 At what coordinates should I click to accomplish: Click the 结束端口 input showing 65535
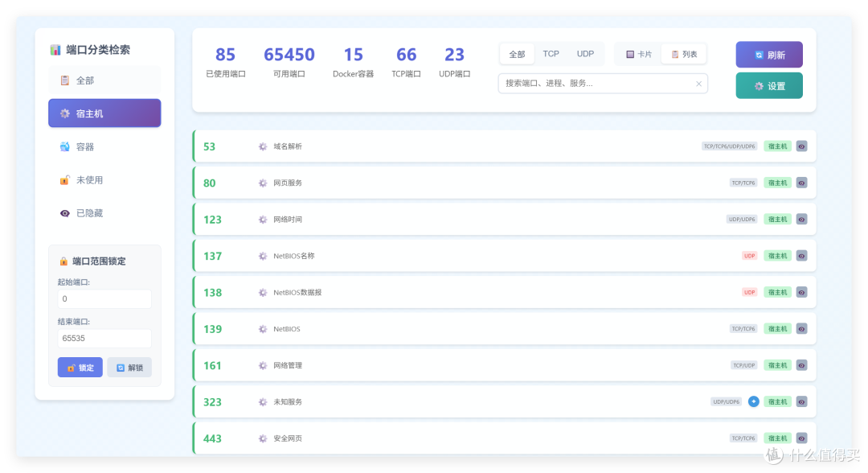[104, 339]
